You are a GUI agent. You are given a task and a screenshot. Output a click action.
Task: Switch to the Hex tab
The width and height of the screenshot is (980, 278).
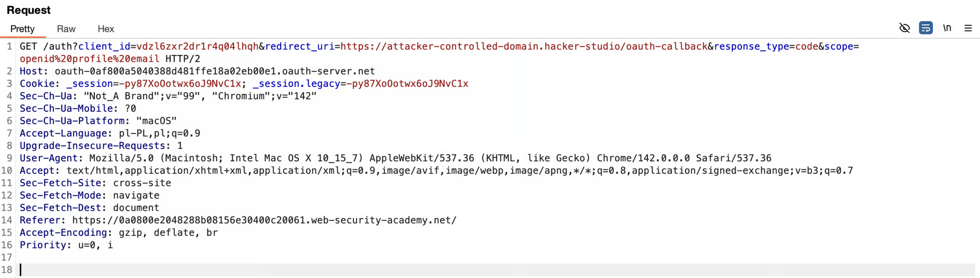106,29
